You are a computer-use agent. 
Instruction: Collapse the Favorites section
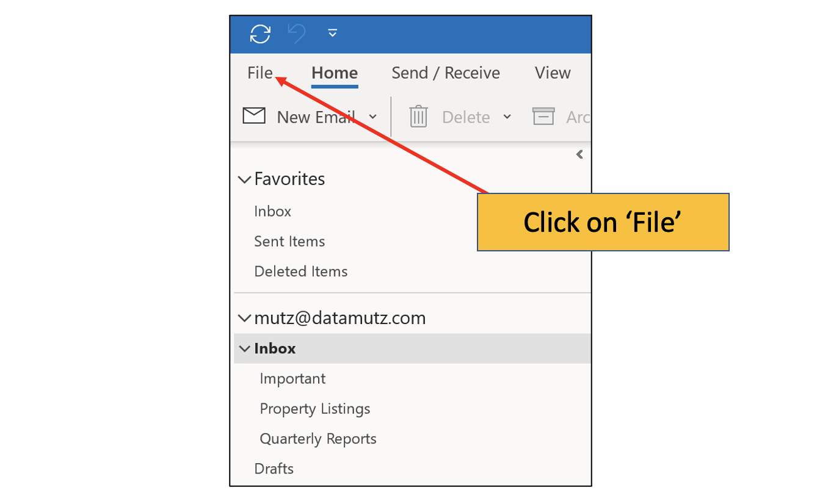coord(244,179)
